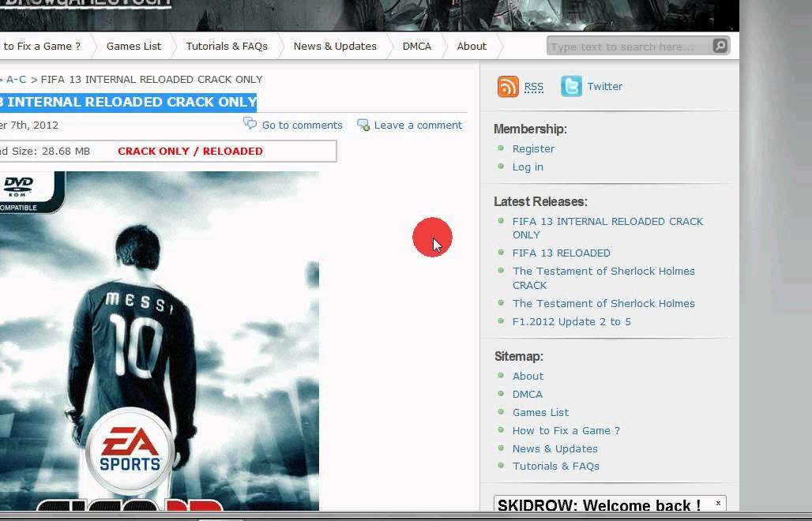The height and width of the screenshot is (521, 812).
Task: Open Go to comments link
Action: pyautogui.click(x=303, y=126)
